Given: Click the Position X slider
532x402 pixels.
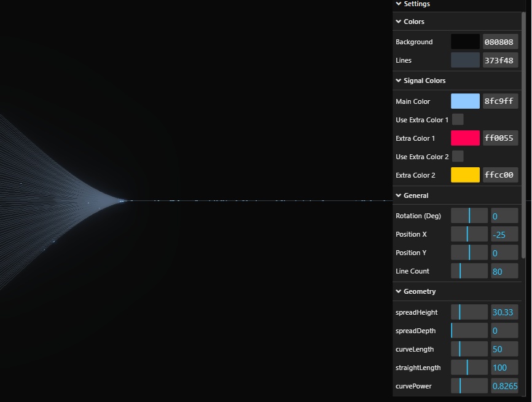Looking at the screenshot, I should pyautogui.click(x=469, y=234).
